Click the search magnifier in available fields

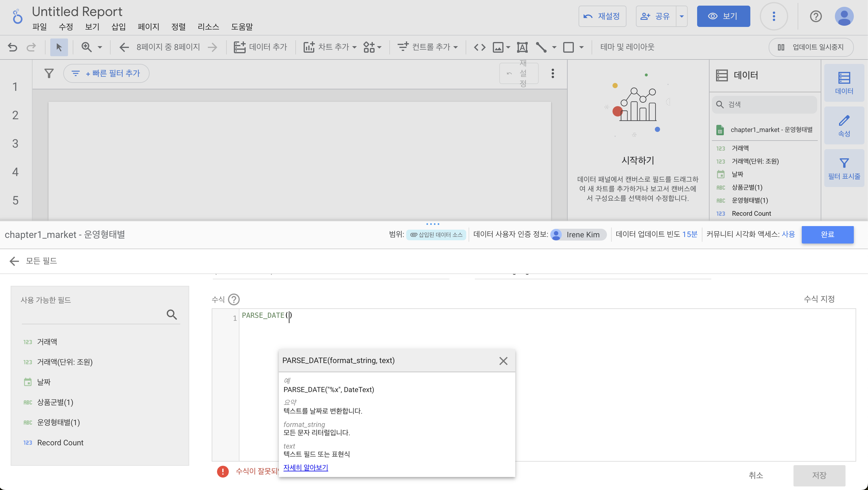coord(172,315)
